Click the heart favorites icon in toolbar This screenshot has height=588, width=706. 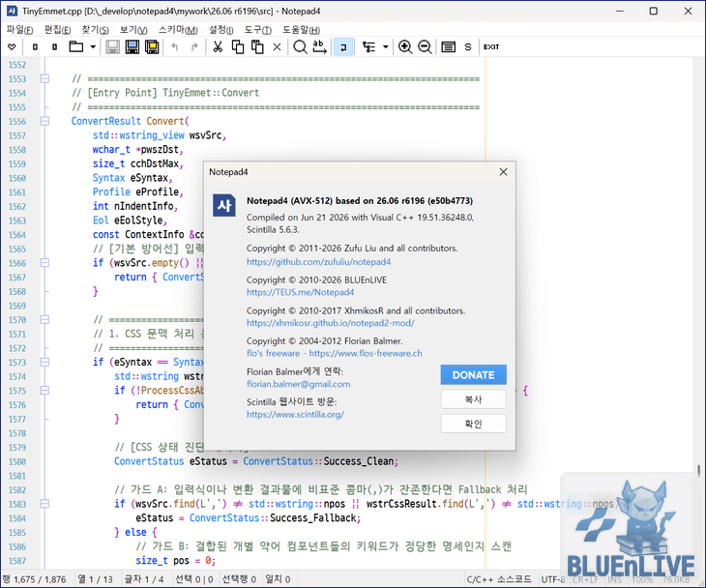pyautogui.click(x=12, y=46)
